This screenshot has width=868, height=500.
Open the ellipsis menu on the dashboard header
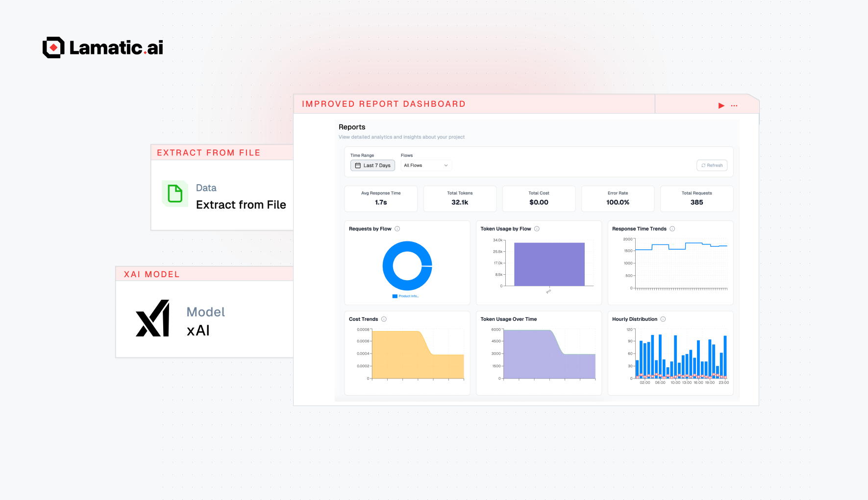click(734, 105)
